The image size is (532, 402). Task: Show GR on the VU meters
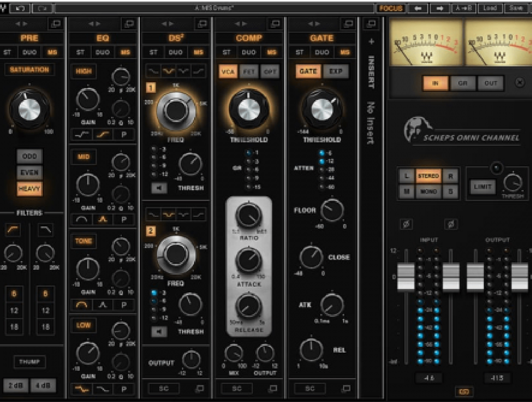(463, 83)
